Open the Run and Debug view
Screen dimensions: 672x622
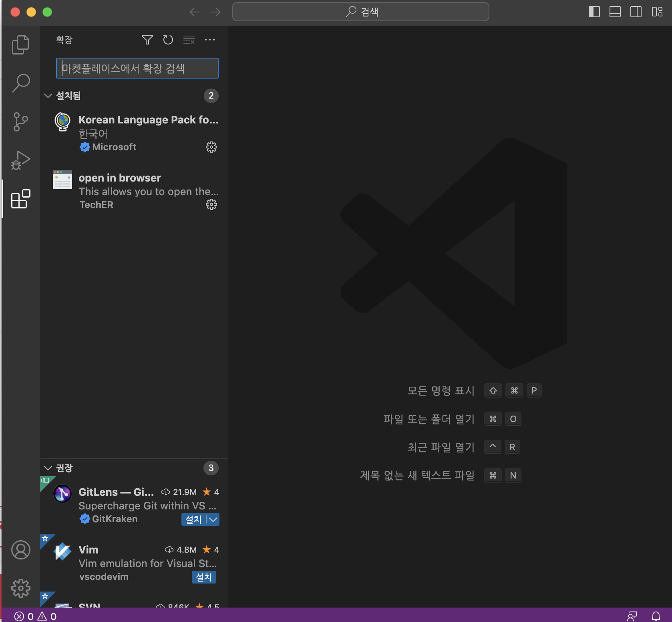point(20,160)
